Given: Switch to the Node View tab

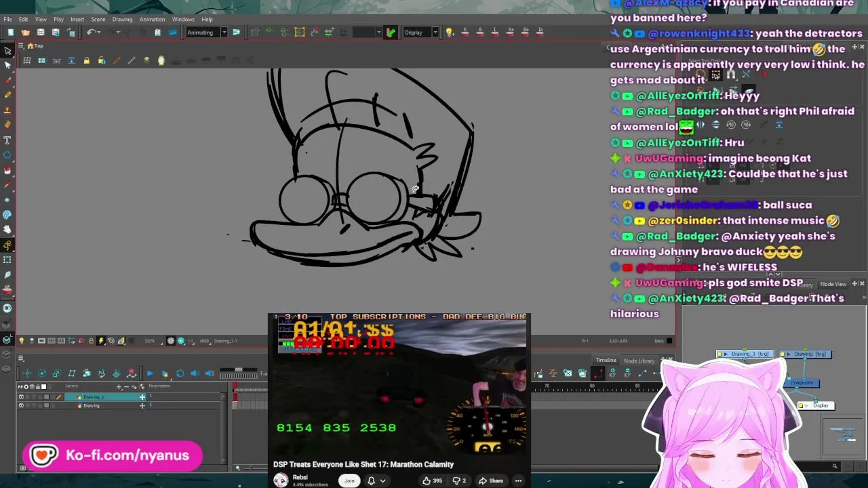Looking at the screenshot, I should tap(833, 284).
